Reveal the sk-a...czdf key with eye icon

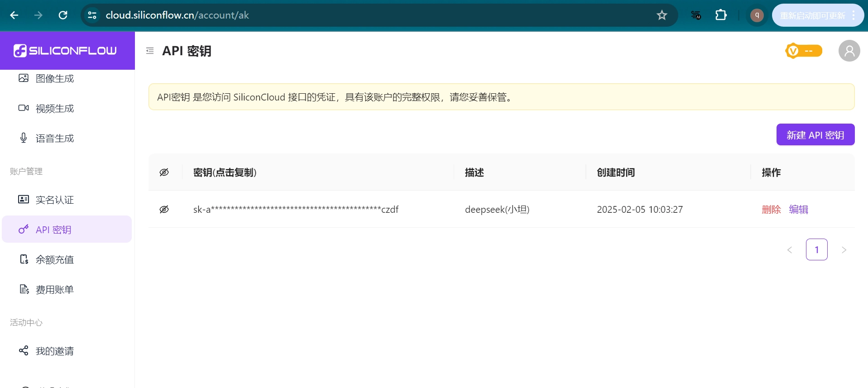164,209
